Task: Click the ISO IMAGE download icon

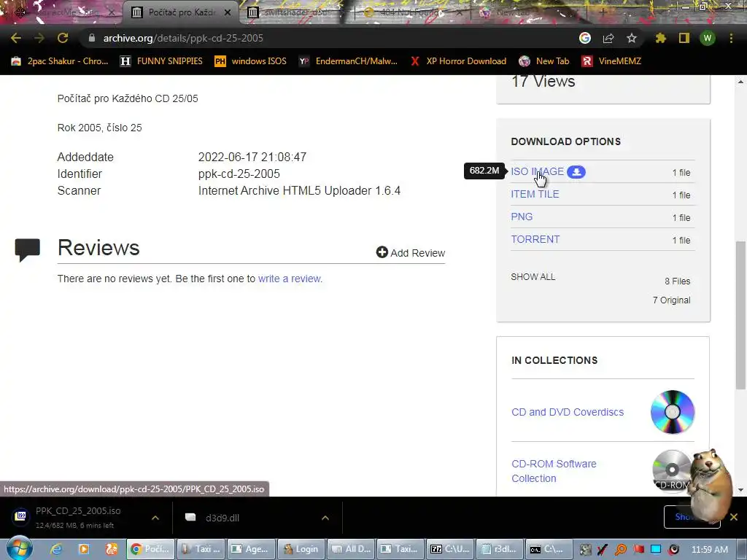Action: pos(576,172)
